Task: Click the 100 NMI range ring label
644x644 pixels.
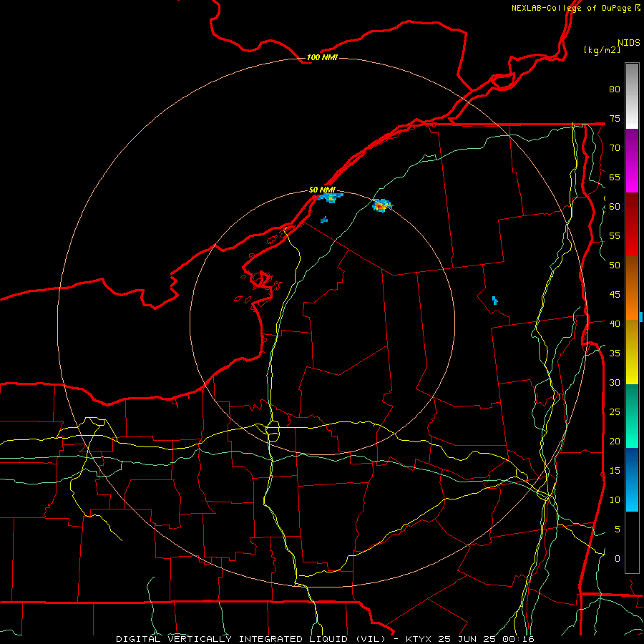Action: [322, 57]
